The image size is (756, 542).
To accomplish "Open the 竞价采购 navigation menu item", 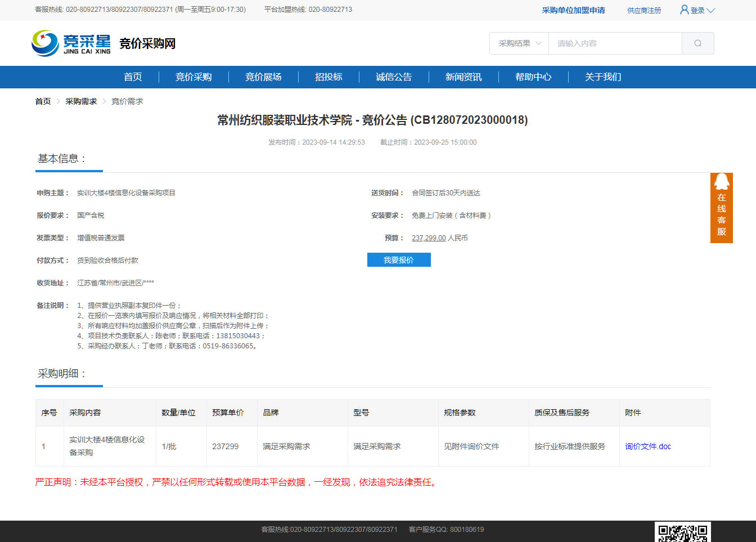I will [193, 77].
